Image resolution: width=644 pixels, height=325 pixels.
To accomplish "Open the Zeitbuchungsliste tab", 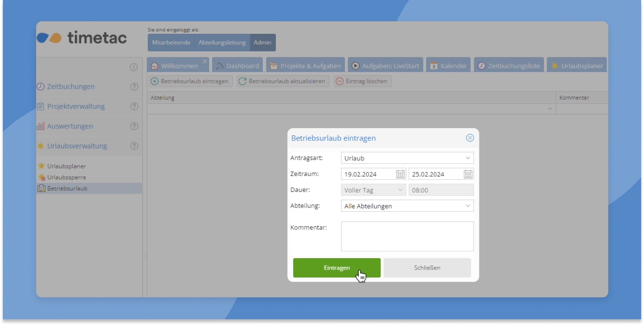I will [x=509, y=66].
